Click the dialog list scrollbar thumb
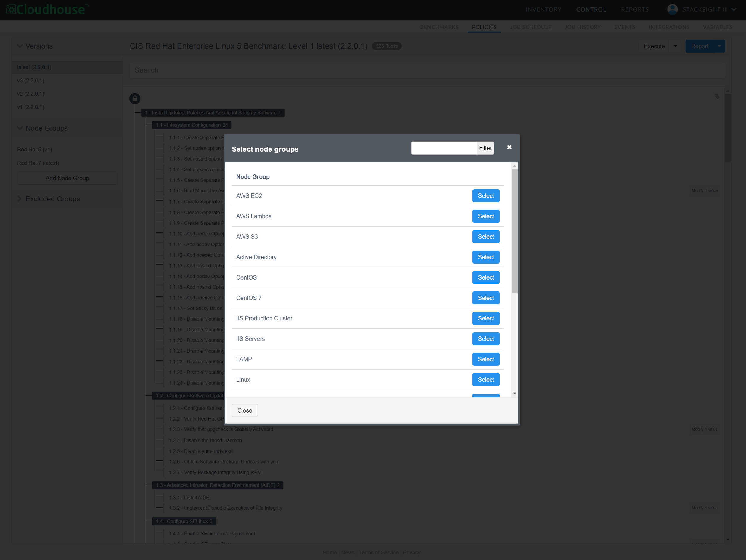746x560 pixels. coord(514,231)
